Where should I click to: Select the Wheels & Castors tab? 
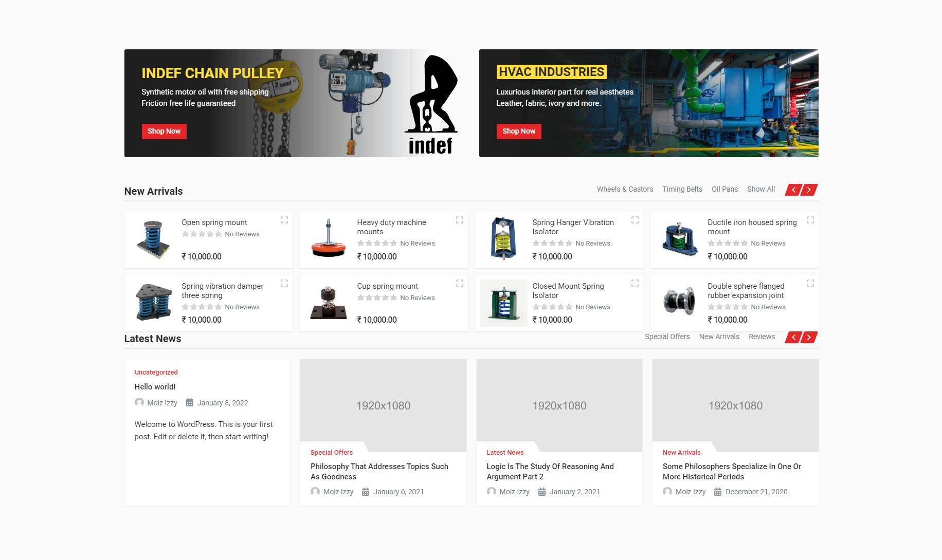625,189
